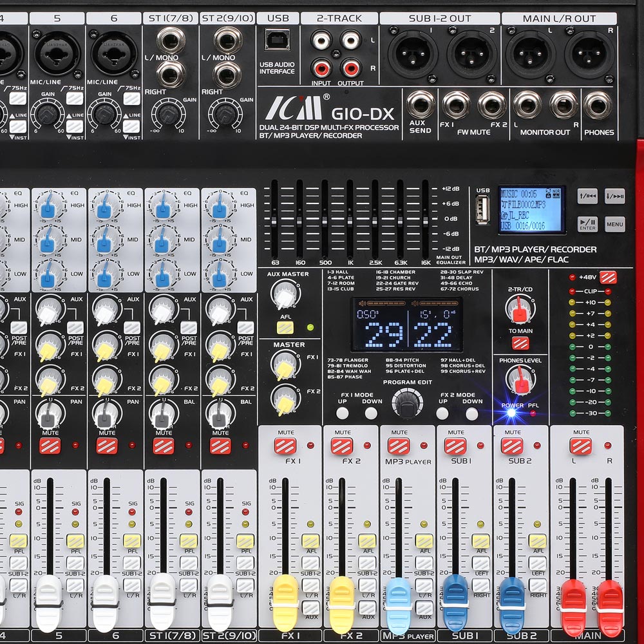
Task: Tap the play/pause ENTER button
Action: point(588,224)
